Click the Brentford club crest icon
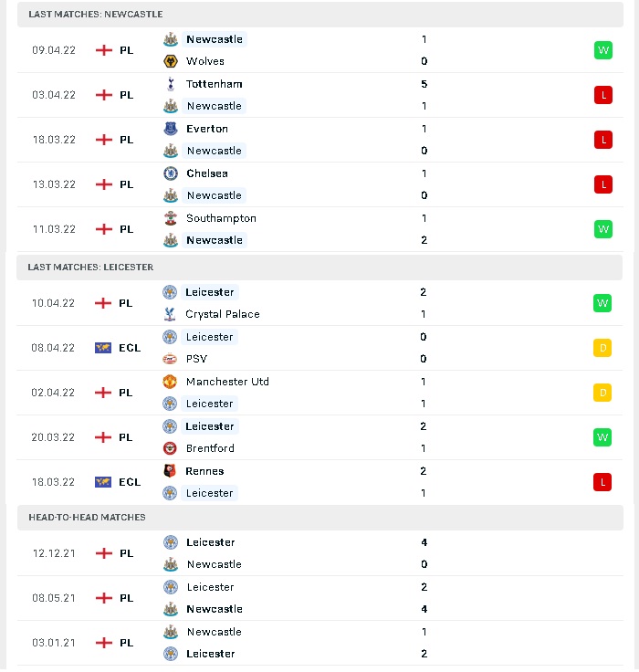This screenshot has width=639, height=672. coord(170,448)
